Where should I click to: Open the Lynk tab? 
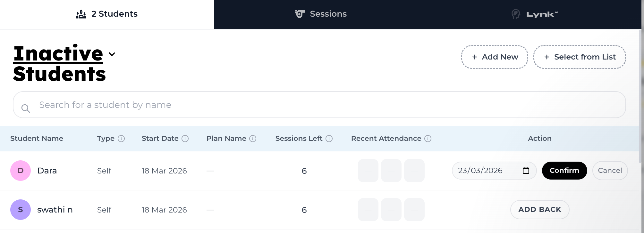534,14
